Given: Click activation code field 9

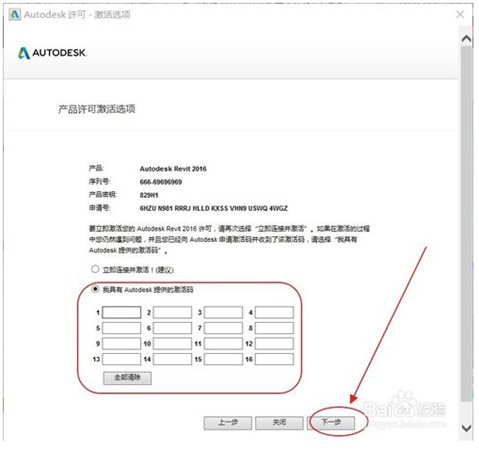Looking at the screenshot, I should pos(121,343).
